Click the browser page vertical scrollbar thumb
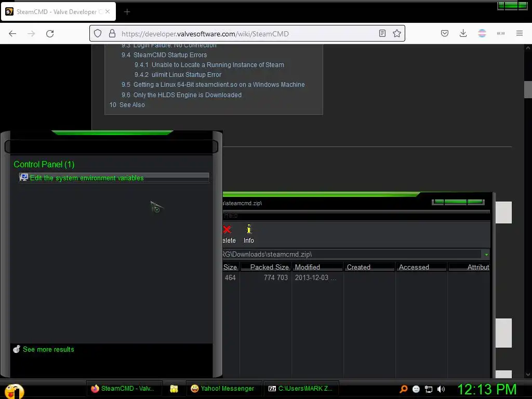This screenshot has height=399, width=532. tap(528, 89)
